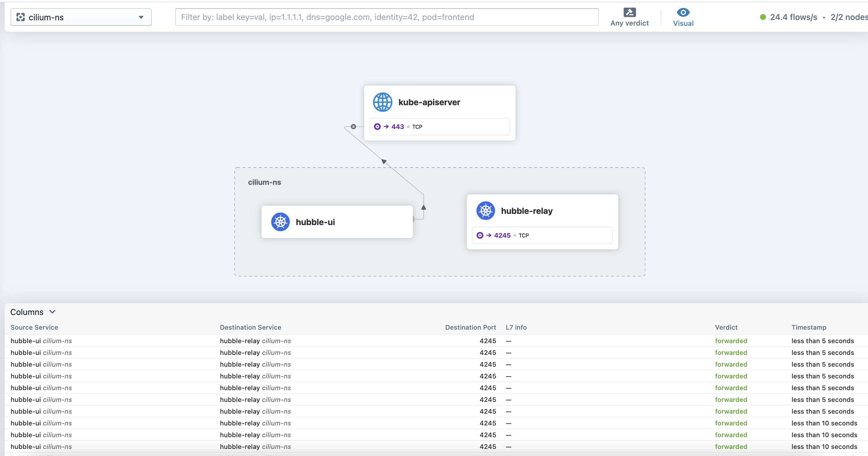
Task: Click the cilium-ns namespace box label
Action: [x=264, y=182]
